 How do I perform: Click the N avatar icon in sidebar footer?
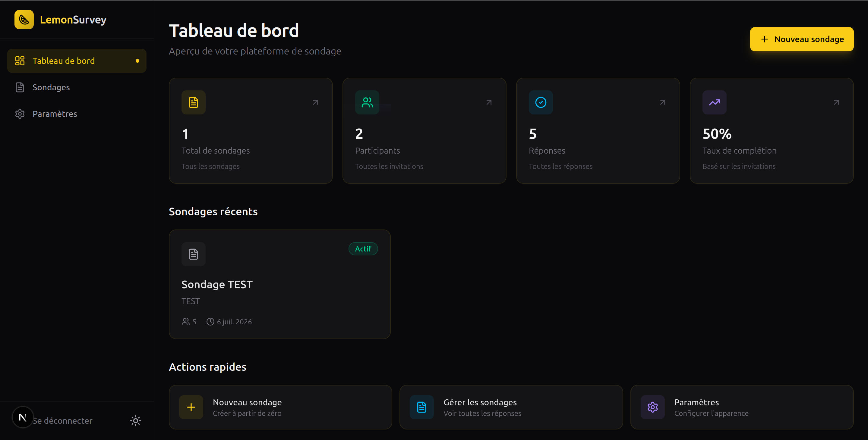pyautogui.click(x=23, y=417)
